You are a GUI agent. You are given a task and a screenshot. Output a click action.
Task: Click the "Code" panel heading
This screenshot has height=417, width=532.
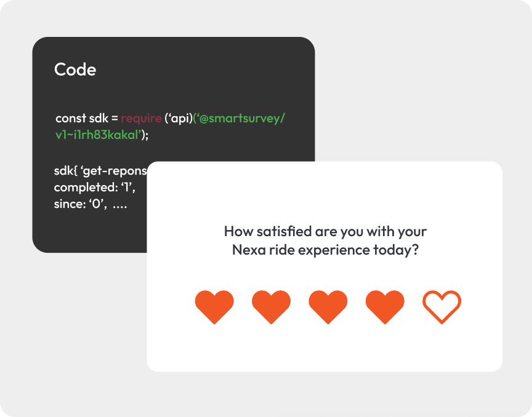pyautogui.click(x=75, y=69)
